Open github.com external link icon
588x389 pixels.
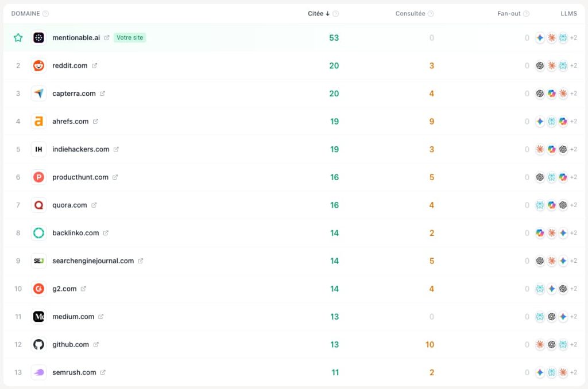point(96,344)
